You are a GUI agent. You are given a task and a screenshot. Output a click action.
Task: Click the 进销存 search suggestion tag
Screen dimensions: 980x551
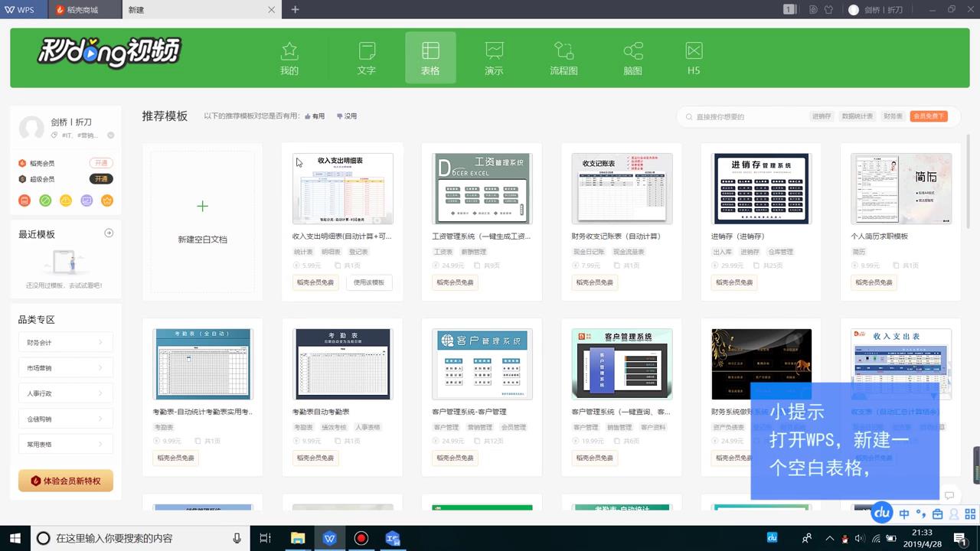[x=822, y=116]
